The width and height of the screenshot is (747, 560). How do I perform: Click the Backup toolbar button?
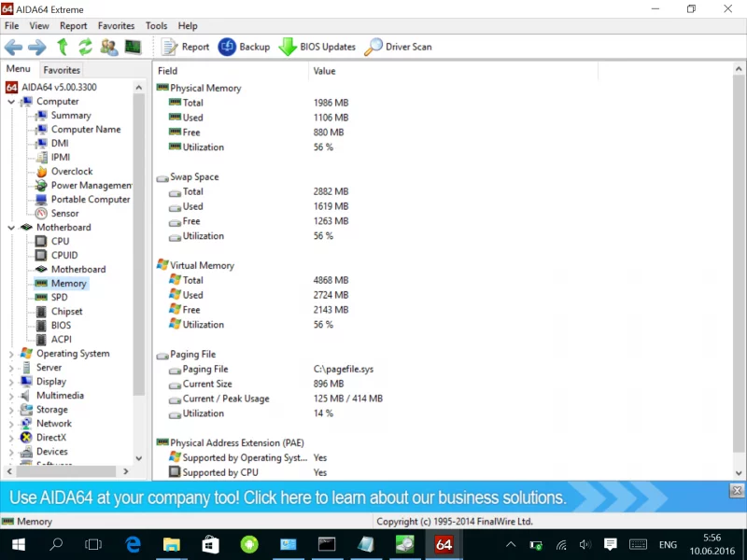[x=244, y=47]
